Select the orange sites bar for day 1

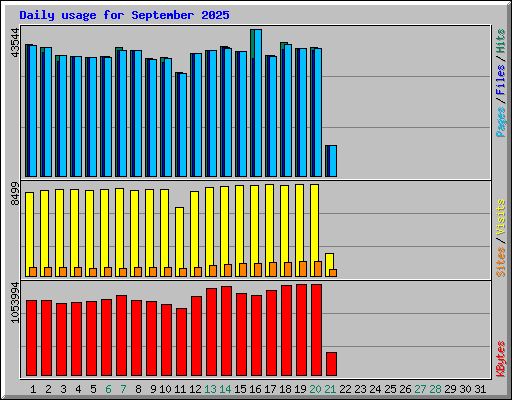coord(33,272)
